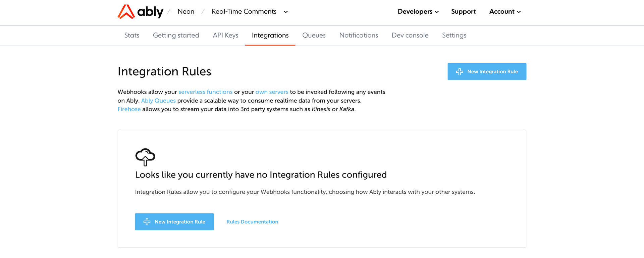Click the cloud upload icon

pos(145,157)
